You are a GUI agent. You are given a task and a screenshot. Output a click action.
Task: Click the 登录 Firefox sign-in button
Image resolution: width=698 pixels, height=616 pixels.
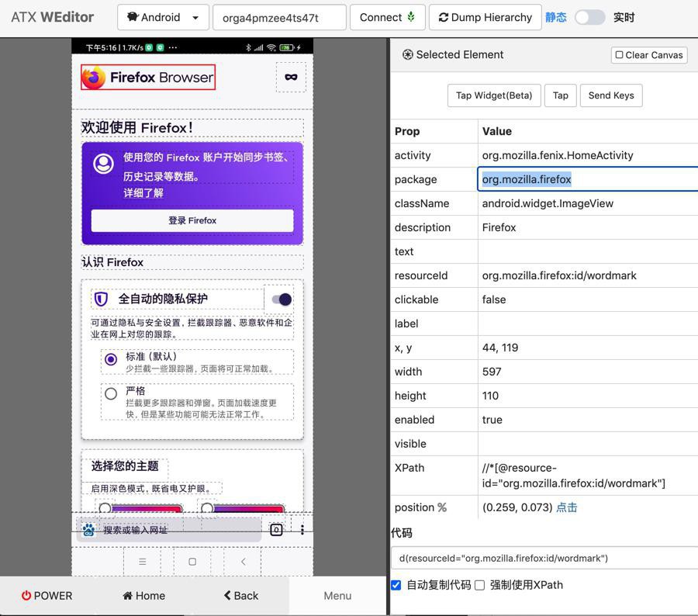point(192,220)
